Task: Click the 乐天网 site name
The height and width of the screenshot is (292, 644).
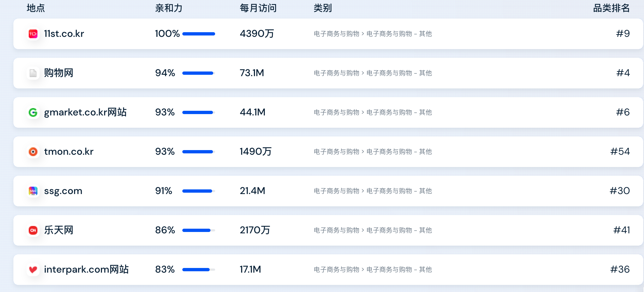Action: [59, 230]
